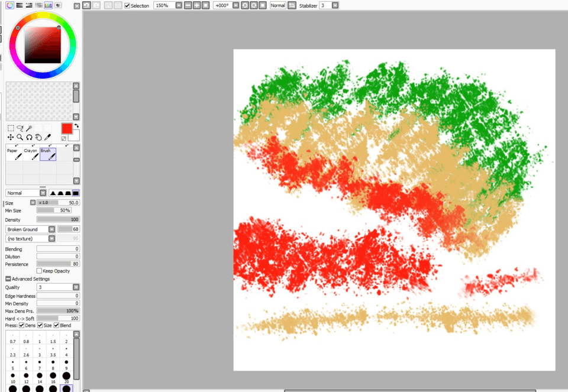Open the 150% zoom dropdown
Image resolution: width=568 pixels, height=392 pixels.
[x=178, y=5]
